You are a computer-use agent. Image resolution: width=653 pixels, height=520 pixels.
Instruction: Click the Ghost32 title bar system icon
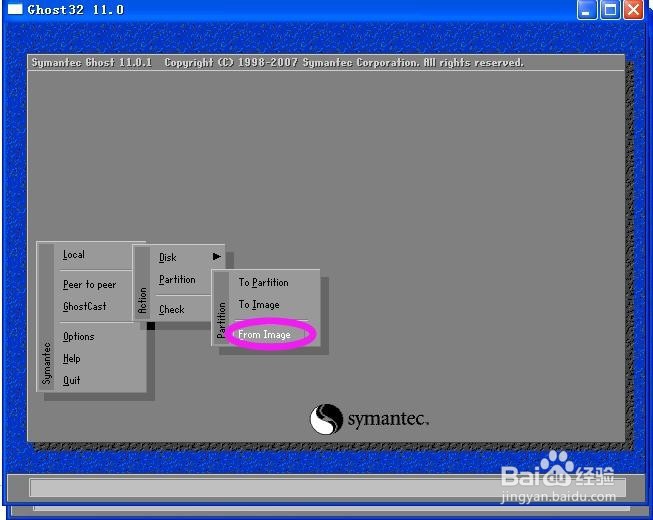pos(15,9)
